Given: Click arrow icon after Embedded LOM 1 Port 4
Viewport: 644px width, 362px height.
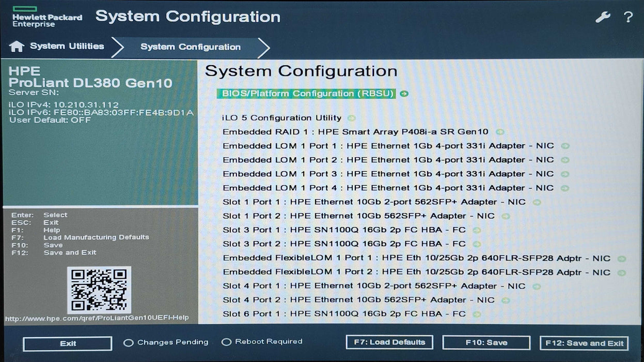Looking at the screenshot, I should (565, 188).
